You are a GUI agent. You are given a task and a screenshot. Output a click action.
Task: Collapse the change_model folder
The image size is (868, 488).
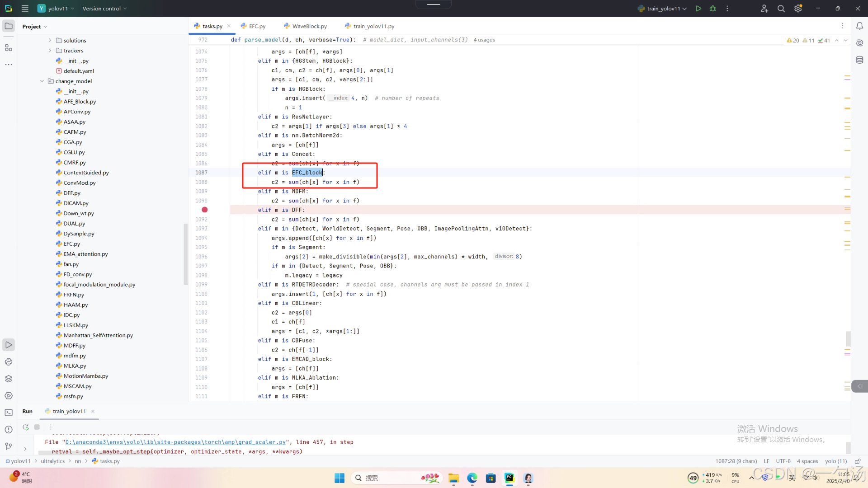42,81
